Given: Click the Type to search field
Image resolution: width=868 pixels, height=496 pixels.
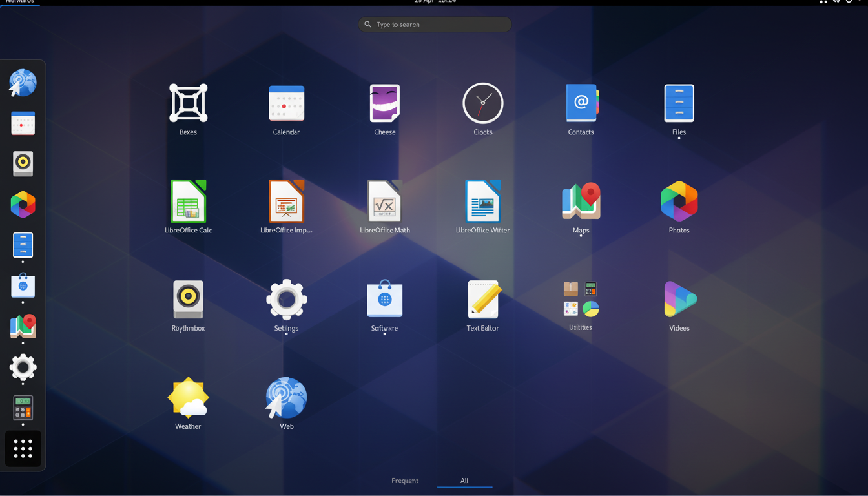Looking at the screenshot, I should 434,24.
